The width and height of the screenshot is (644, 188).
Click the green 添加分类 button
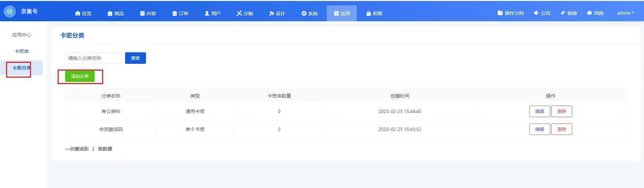80,76
